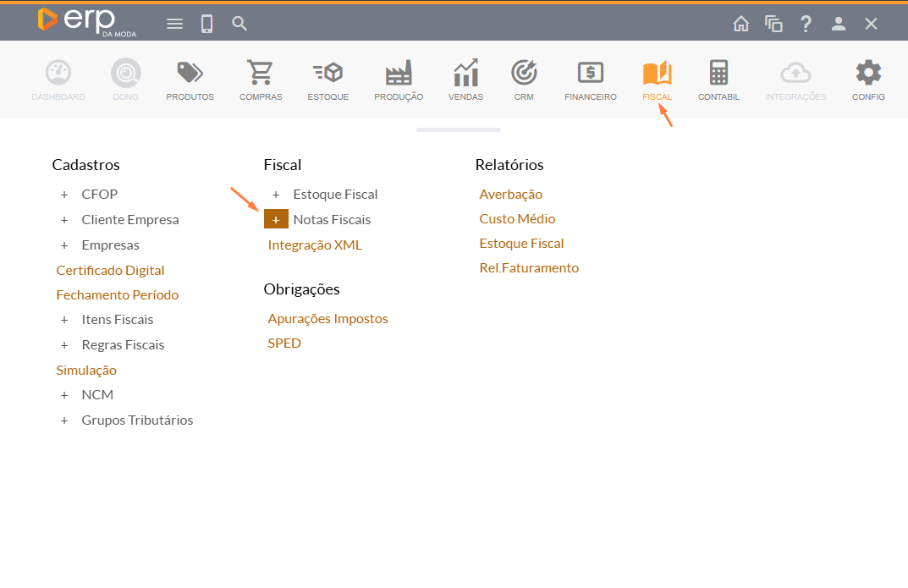
Task: Expand the CFOP submenu
Action: (x=64, y=195)
